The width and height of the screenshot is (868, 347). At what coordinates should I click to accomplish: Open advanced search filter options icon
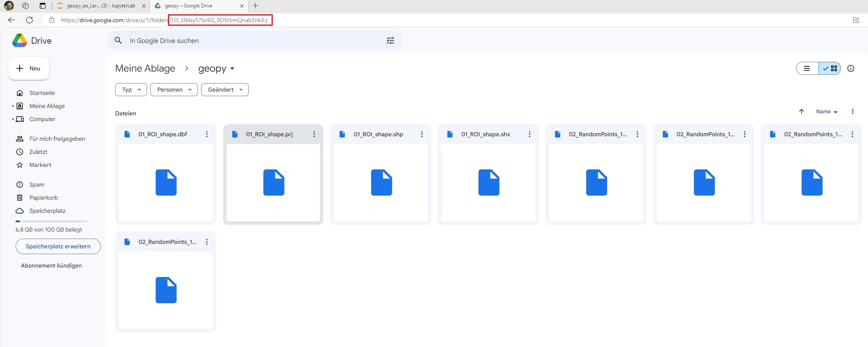coord(390,41)
